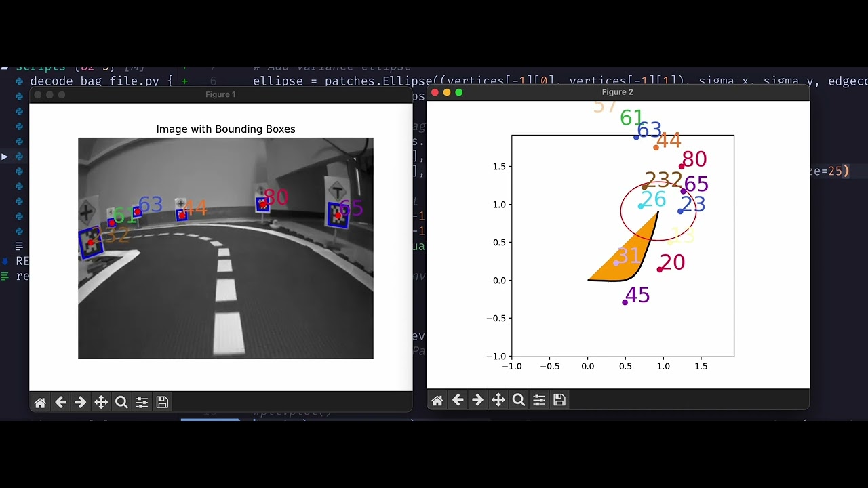Click the Figure 1 window title
The image size is (868, 488).
coord(220,95)
